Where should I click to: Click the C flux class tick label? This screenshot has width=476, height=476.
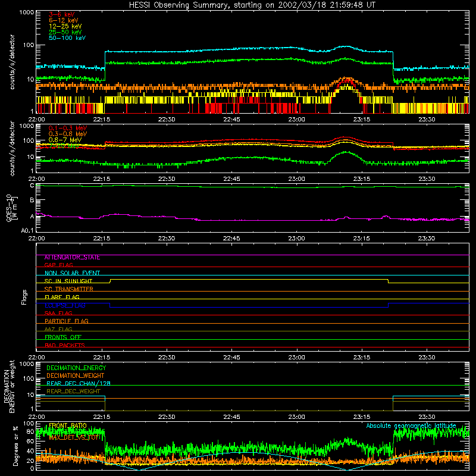pos(32,186)
